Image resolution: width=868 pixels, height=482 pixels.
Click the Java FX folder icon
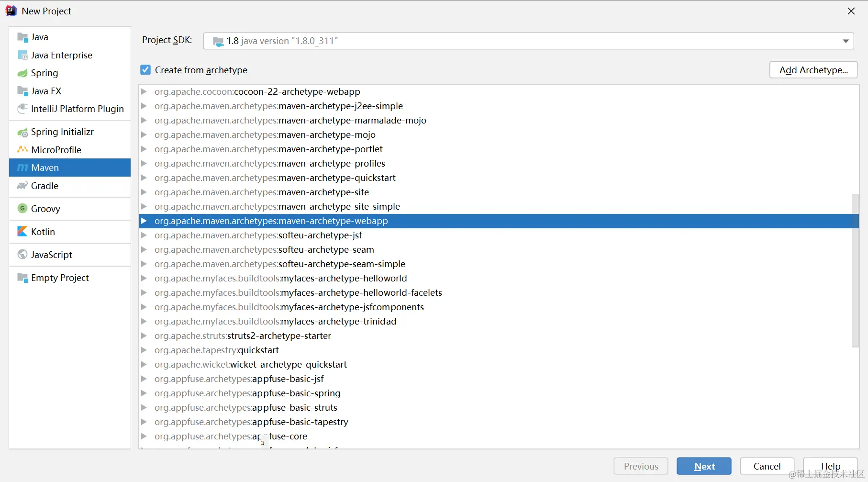pyautogui.click(x=22, y=91)
